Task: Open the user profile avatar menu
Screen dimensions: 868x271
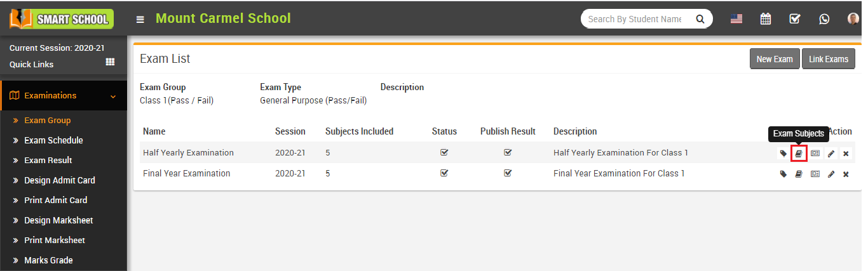Action: click(x=853, y=19)
